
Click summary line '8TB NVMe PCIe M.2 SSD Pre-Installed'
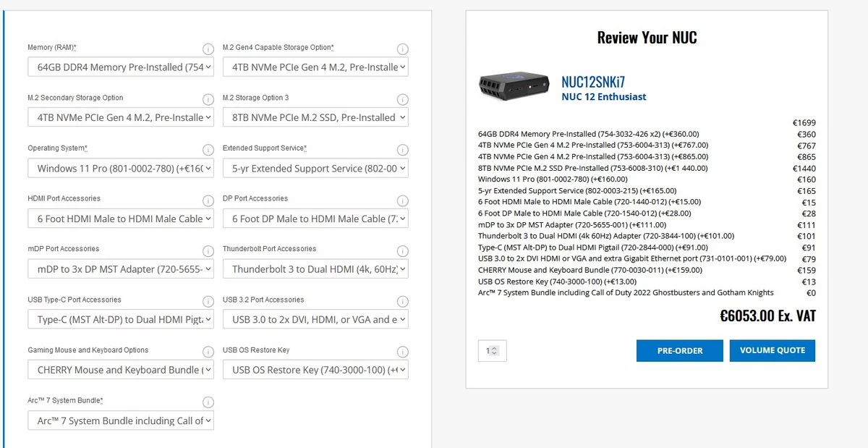[x=593, y=168]
